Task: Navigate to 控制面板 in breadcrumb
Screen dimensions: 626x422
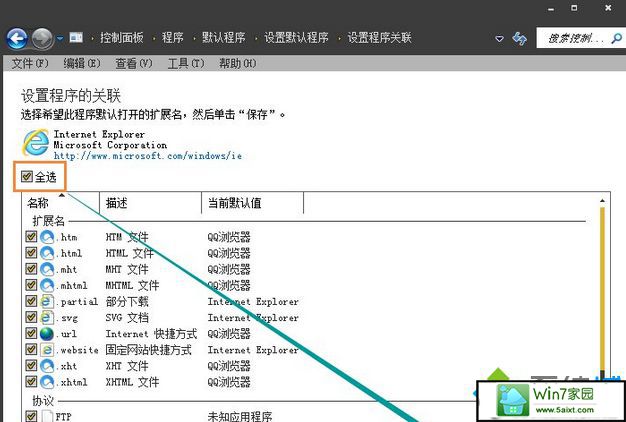Action: [x=122, y=38]
